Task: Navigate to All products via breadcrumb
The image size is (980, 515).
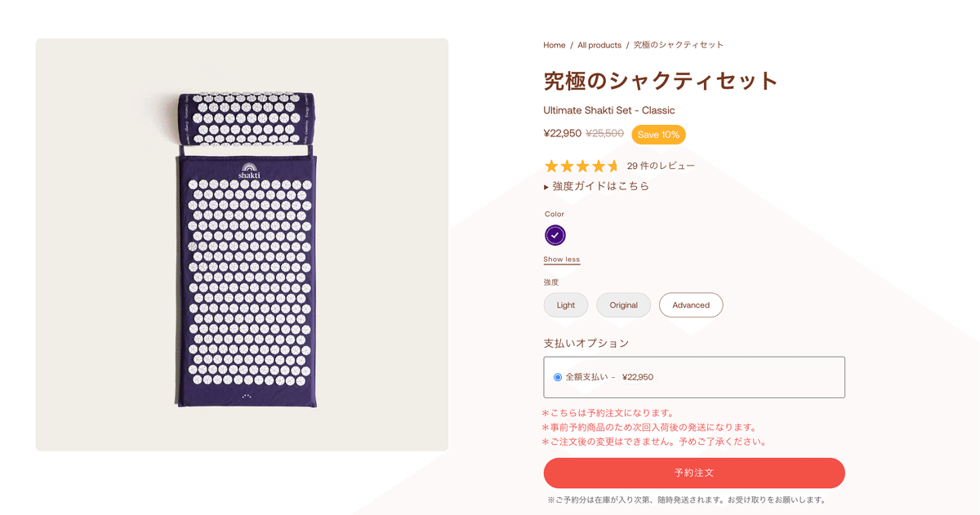Action: point(599,45)
